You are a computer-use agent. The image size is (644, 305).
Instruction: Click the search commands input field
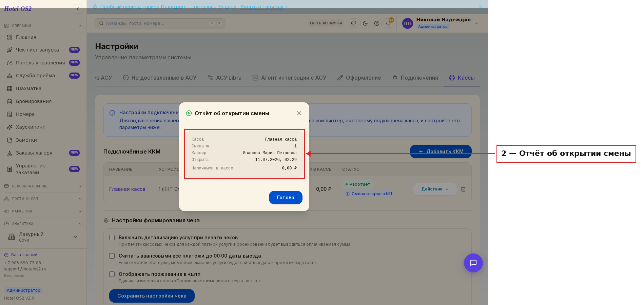click(160, 23)
